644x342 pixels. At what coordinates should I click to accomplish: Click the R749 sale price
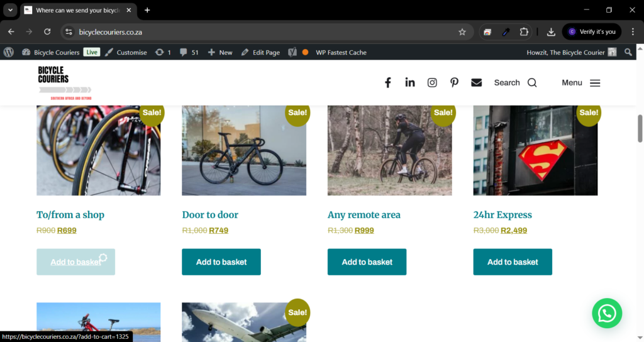[x=218, y=230]
